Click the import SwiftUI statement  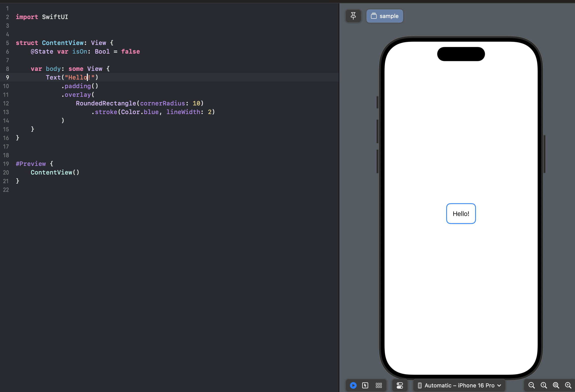coord(42,17)
